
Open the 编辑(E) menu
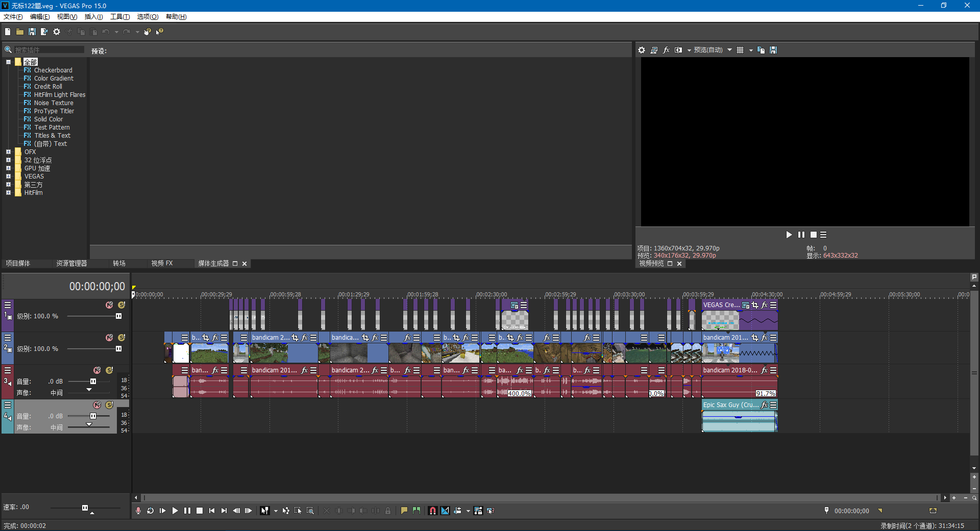(40, 17)
